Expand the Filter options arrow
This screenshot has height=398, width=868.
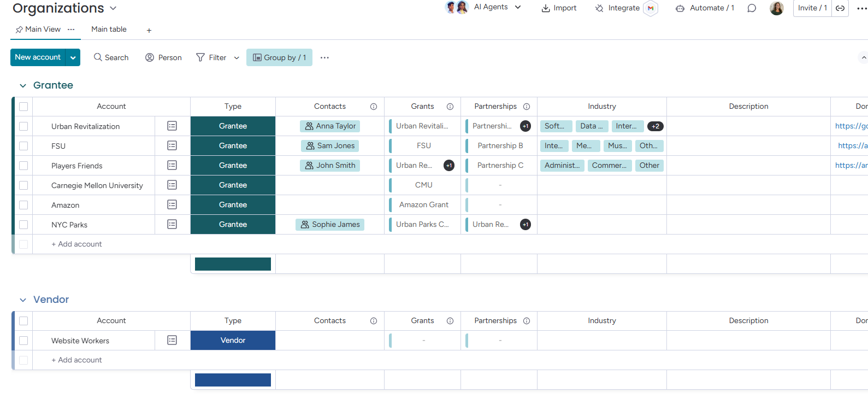tap(237, 58)
